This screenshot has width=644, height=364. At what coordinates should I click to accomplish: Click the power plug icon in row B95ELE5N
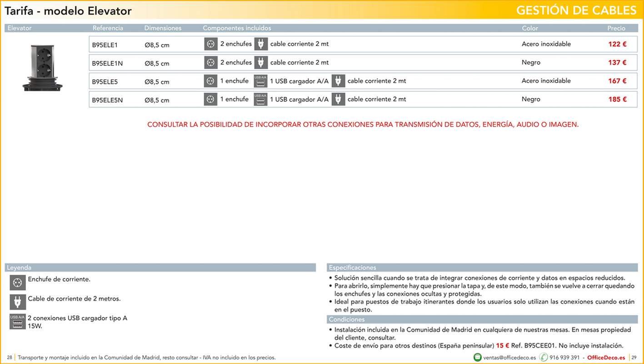click(338, 99)
